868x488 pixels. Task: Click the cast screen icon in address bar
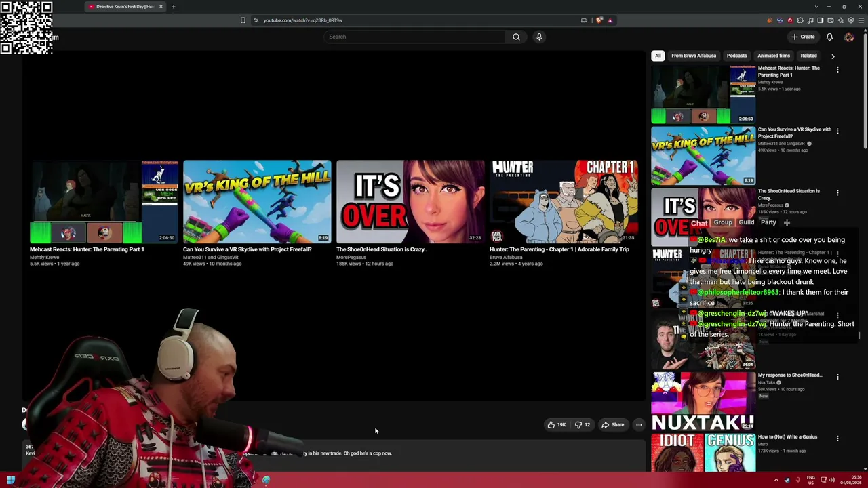tap(583, 20)
